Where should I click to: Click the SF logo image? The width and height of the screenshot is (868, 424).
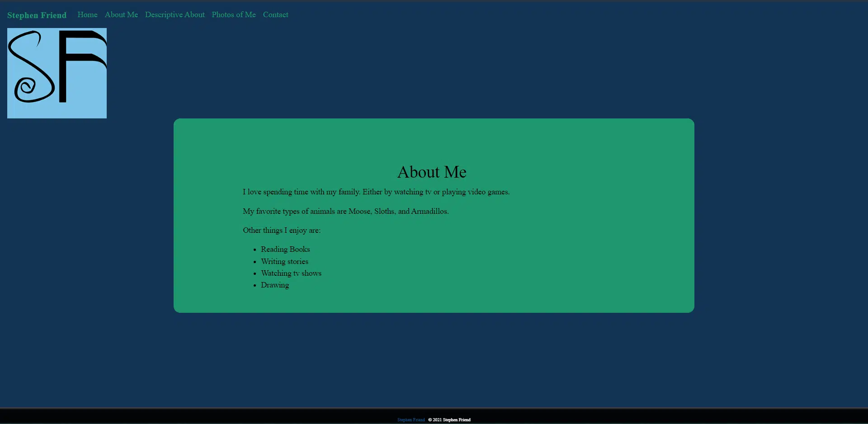(57, 73)
